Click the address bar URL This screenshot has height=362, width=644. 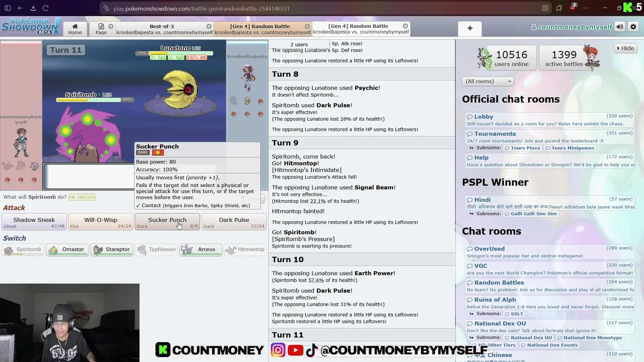pos(201,9)
